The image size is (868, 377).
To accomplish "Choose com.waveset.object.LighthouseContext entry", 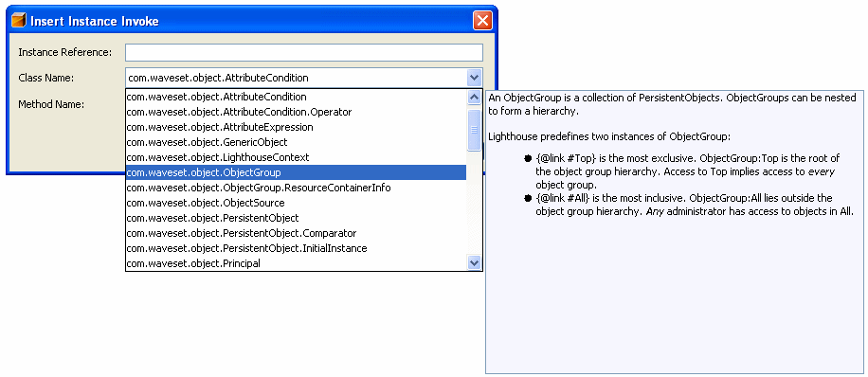I will coord(297,158).
